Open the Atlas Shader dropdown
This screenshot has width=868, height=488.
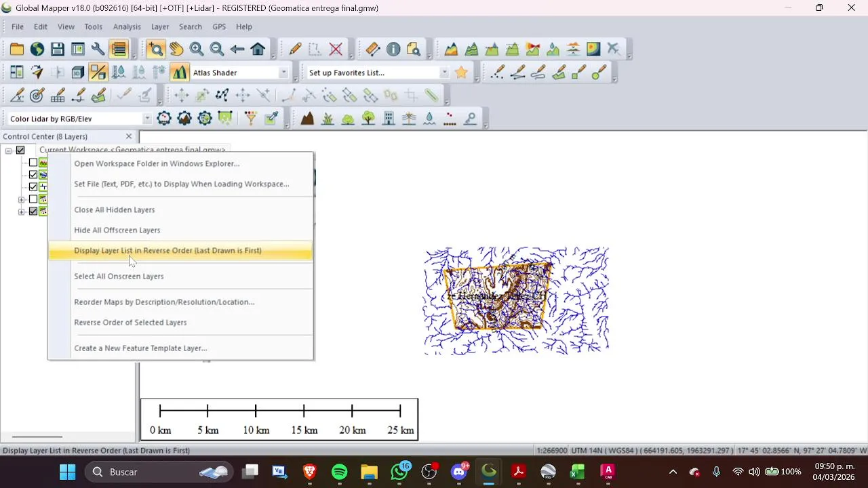click(283, 73)
